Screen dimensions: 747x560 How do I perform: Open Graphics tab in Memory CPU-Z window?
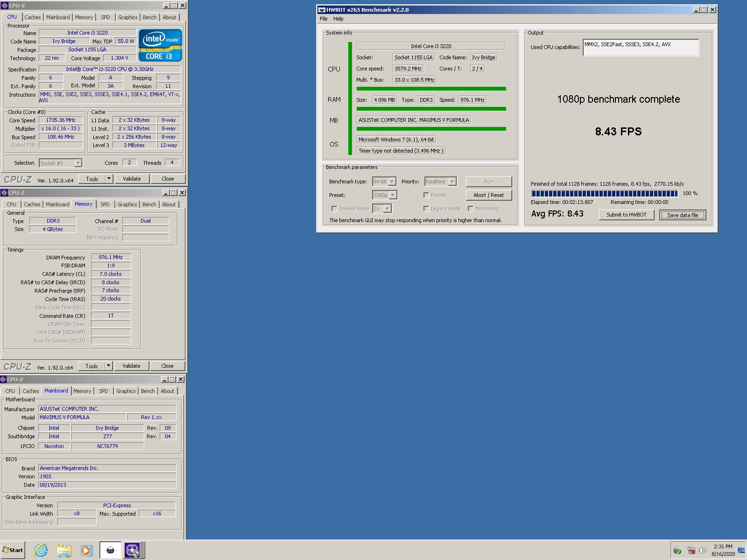point(127,204)
